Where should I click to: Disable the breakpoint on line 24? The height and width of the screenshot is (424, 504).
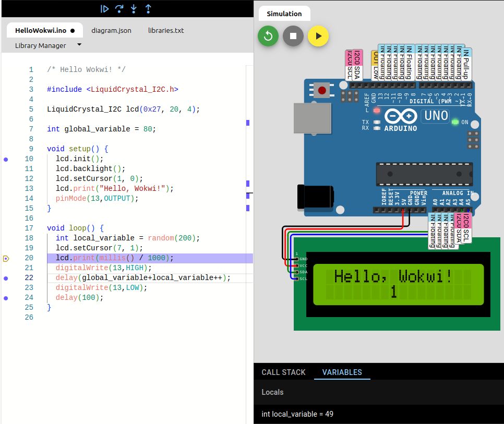6,298
